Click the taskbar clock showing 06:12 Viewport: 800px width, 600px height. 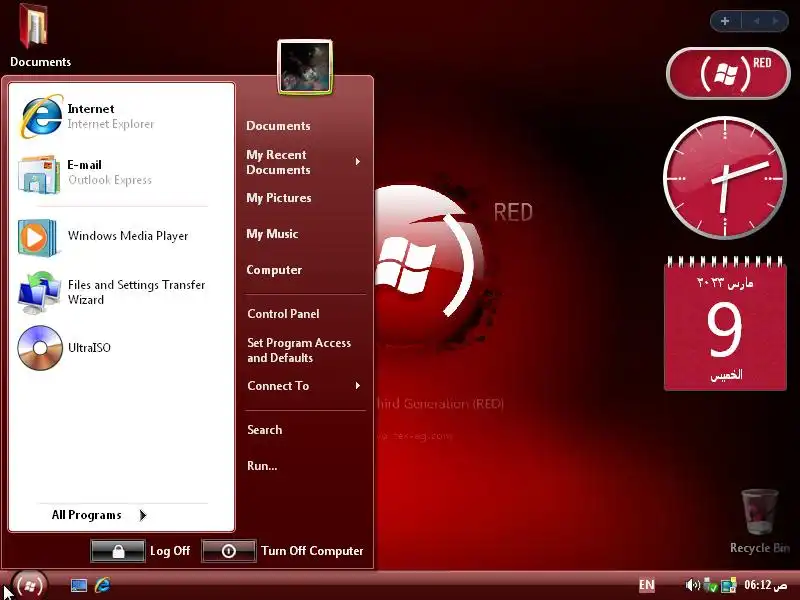coord(766,585)
